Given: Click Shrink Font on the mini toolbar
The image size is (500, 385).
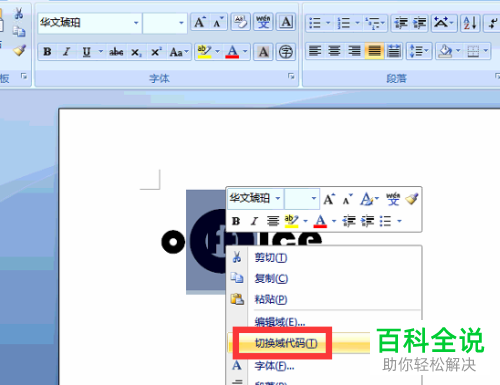Looking at the screenshot, I should pyautogui.click(x=348, y=199).
